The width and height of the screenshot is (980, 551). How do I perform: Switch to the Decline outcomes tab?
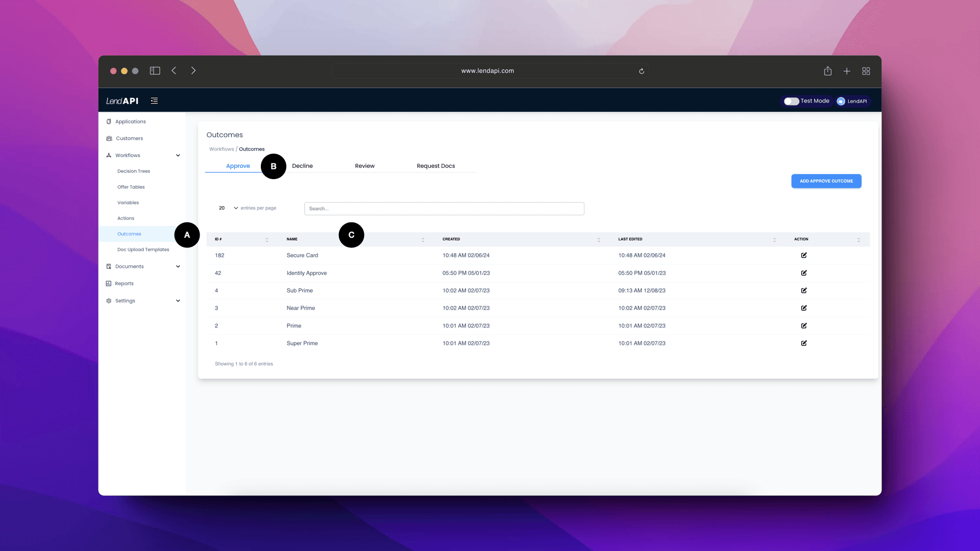point(302,165)
